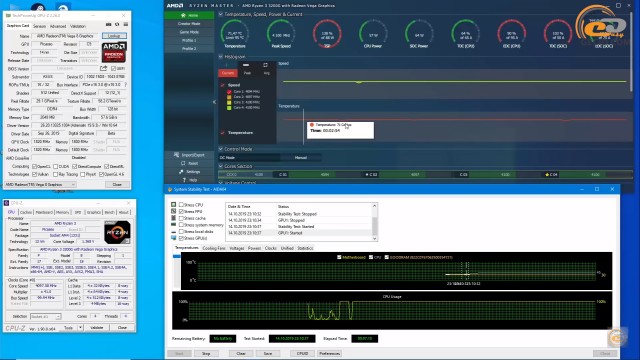Enable Stress cache checkbox in AIDA64
This screenshot has width=640, height=360.
coord(181,218)
